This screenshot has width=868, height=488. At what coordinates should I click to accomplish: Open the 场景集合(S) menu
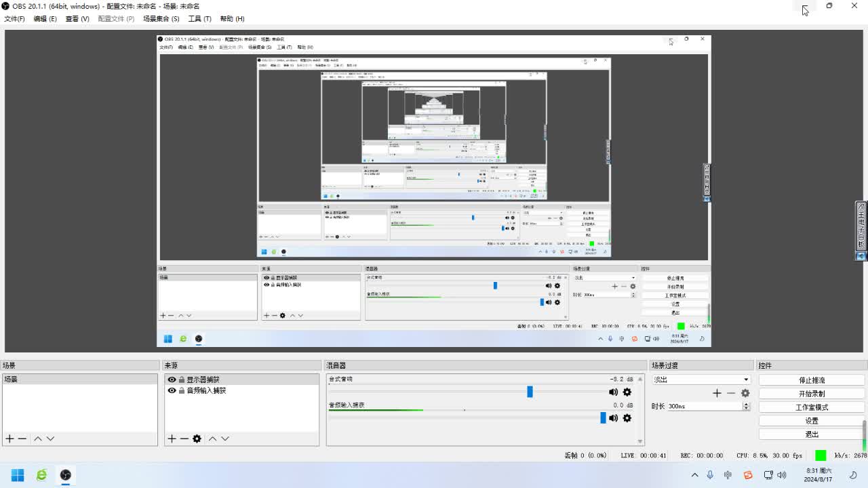[161, 19]
